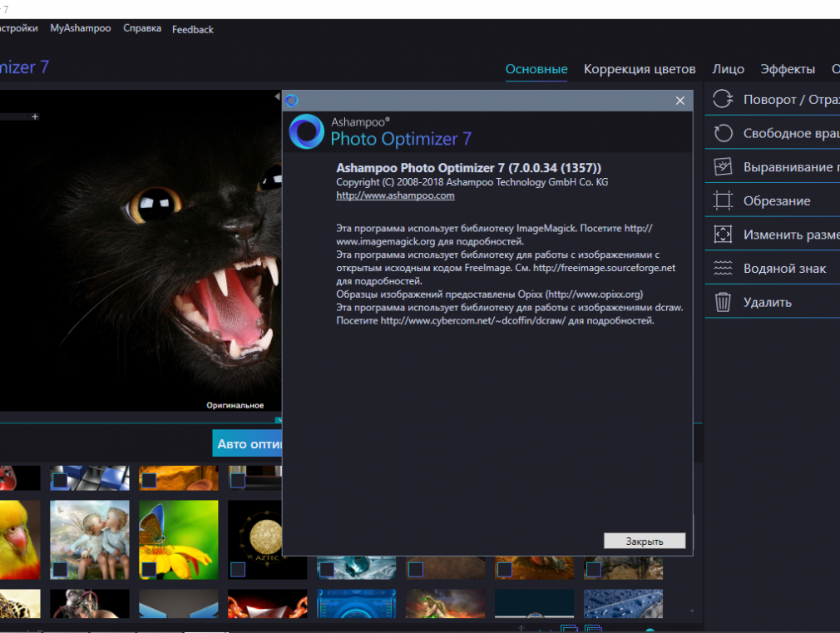840x633 pixels.
Task: Tick checkbox on rocky landscape thumbnail at row end
Action: 594,569
